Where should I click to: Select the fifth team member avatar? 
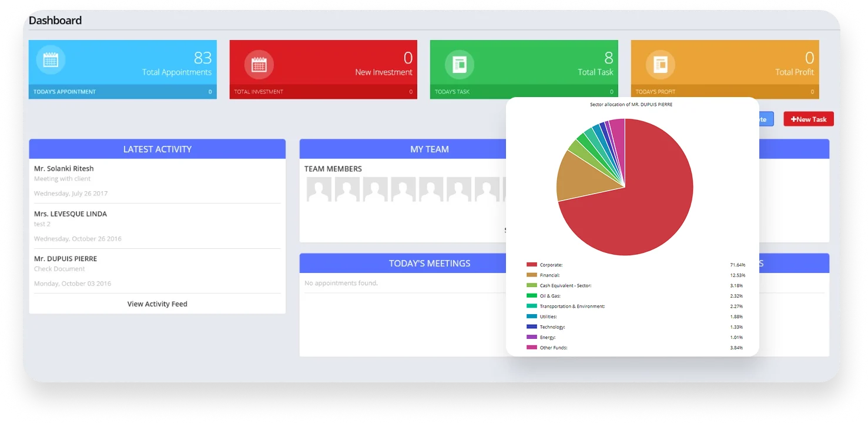click(431, 189)
